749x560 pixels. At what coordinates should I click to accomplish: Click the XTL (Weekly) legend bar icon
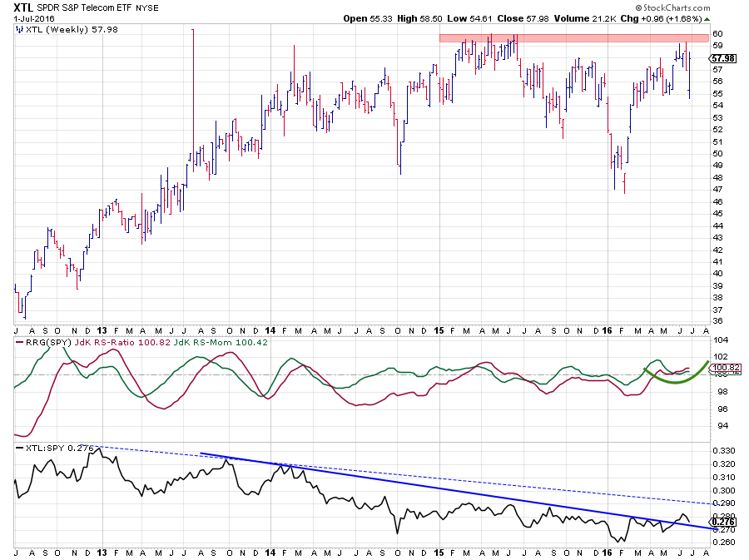19,28
